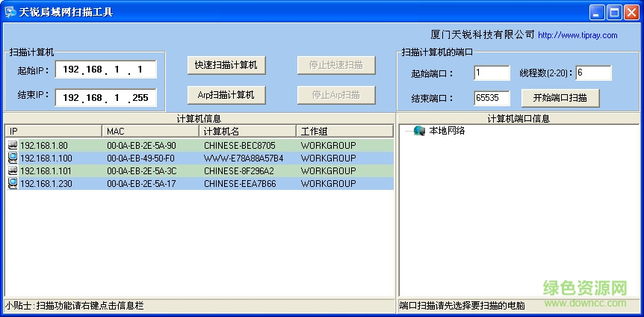
Task: Start port scan with 开始端口扫描
Action: [560, 97]
